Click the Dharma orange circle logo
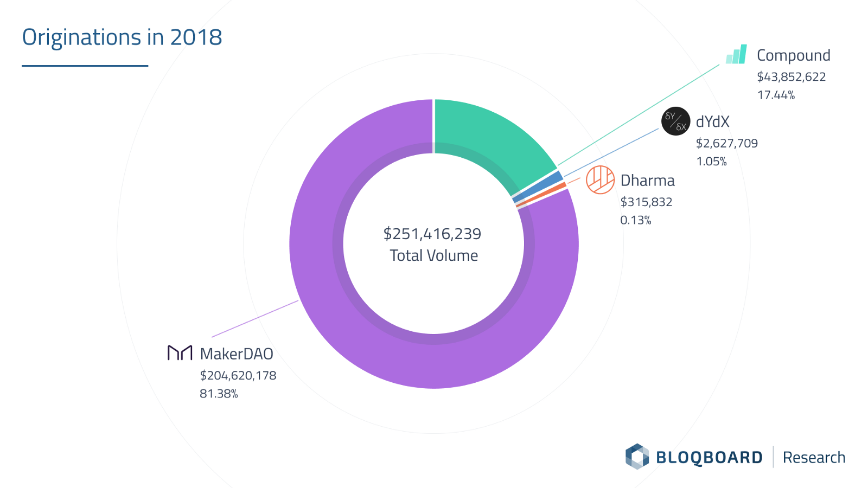The width and height of the screenshot is (868, 488). click(x=601, y=179)
